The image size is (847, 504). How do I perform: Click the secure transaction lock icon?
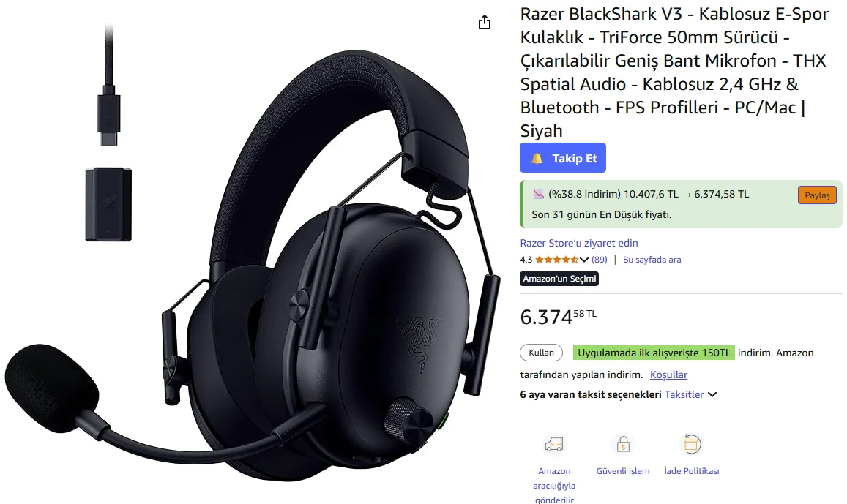click(x=624, y=444)
